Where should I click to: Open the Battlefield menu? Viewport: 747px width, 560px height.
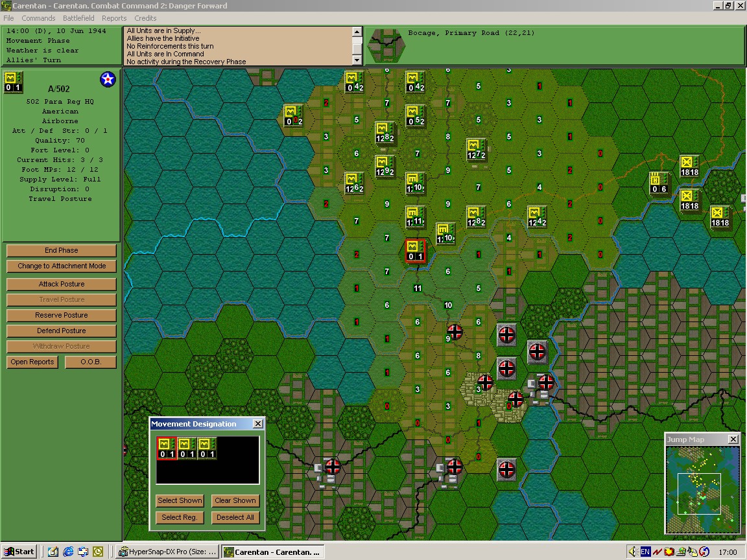[x=78, y=18]
